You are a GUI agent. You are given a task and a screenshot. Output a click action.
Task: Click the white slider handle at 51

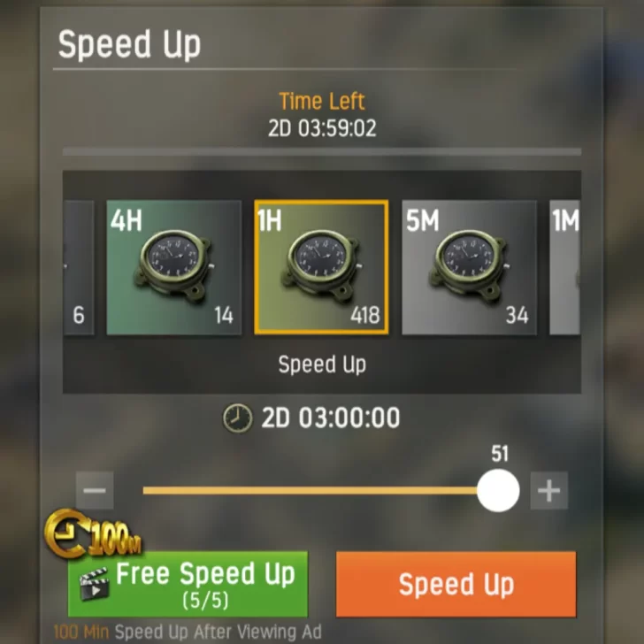click(498, 490)
